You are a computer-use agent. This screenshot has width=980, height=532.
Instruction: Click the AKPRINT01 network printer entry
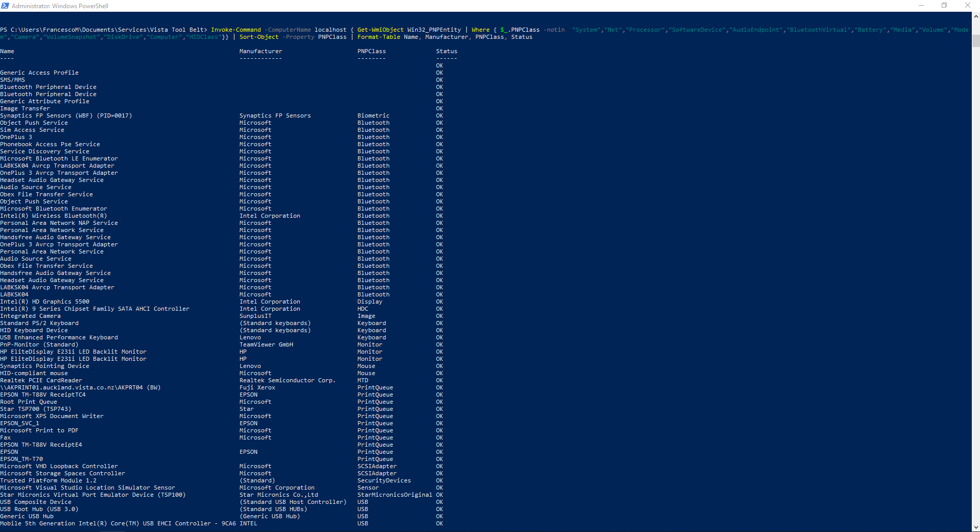point(80,387)
